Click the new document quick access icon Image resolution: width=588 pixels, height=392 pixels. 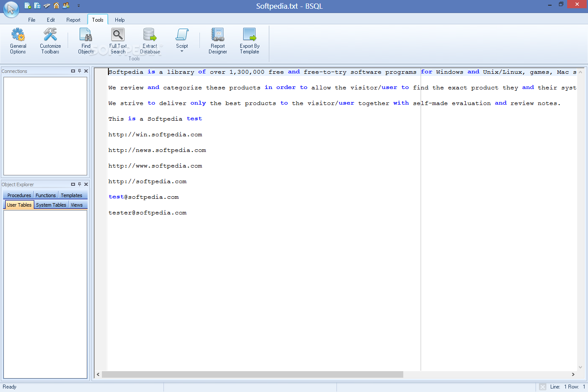(x=27, y=6)
